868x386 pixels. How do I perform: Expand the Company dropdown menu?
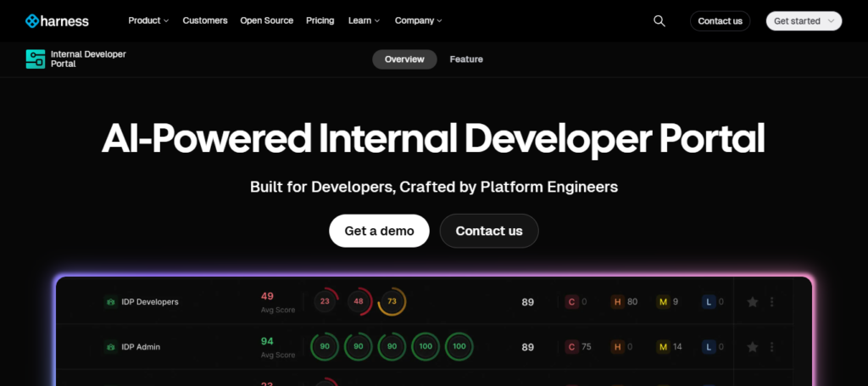point(418,21)
